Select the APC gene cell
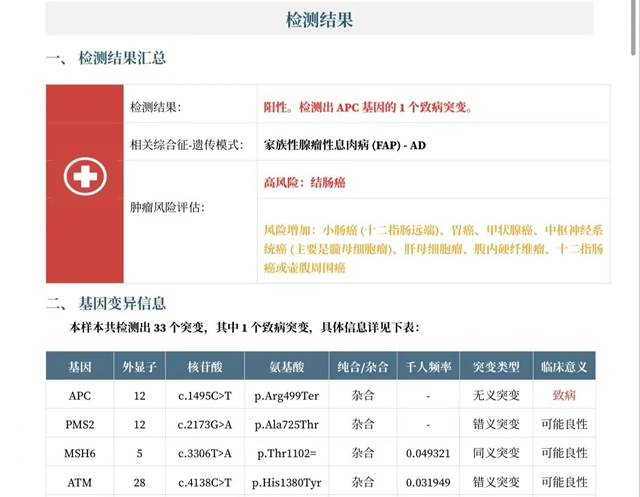The height and width of the screenshot is (497, 640). tap(79, 395)
